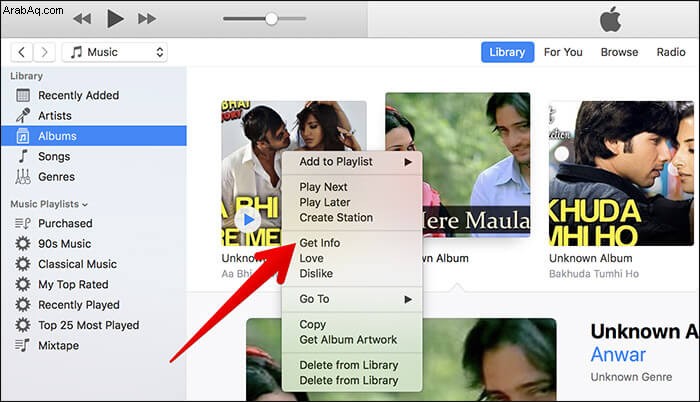Click the Top 25 Most Played gear icon
Image resolution: width=700 pixels, height=402 pixels.
tap(23, 325)
